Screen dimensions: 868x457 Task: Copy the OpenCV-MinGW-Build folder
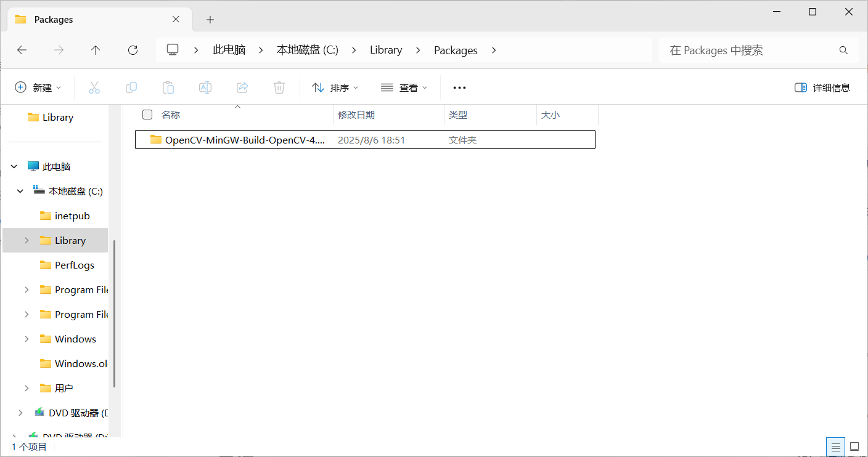(131, 87)
